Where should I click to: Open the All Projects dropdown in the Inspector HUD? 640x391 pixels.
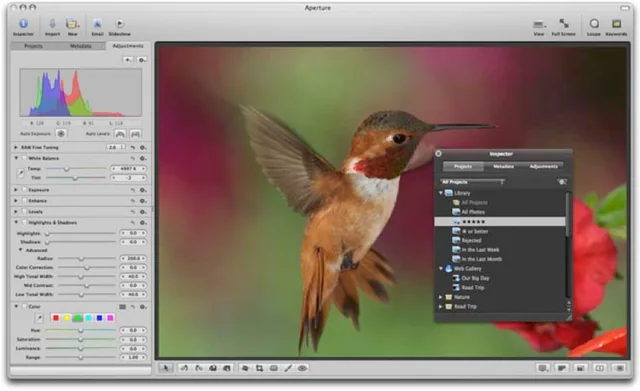(x=473, y=182)
